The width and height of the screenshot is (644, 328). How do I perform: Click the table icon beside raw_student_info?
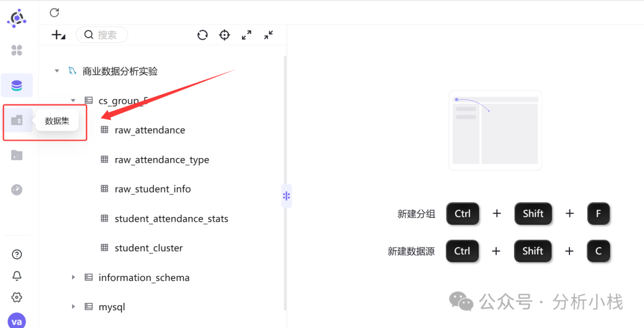pos(105,189)
